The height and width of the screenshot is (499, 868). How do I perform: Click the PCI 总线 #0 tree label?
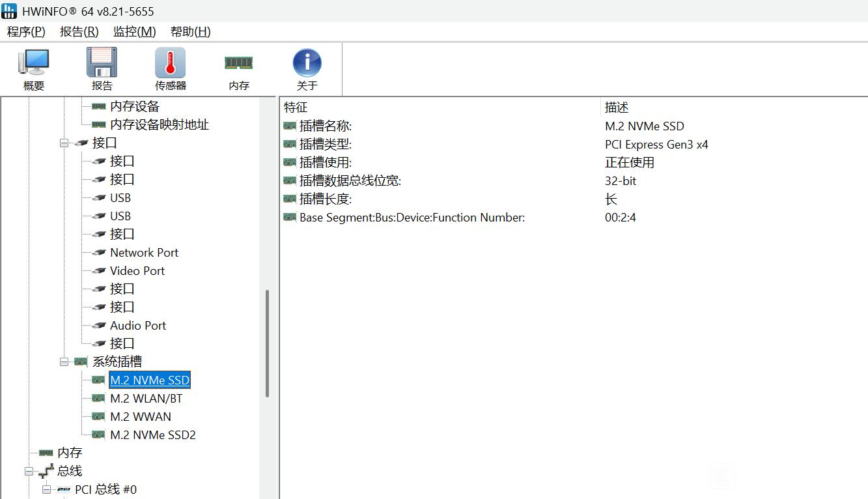(105, 489)
